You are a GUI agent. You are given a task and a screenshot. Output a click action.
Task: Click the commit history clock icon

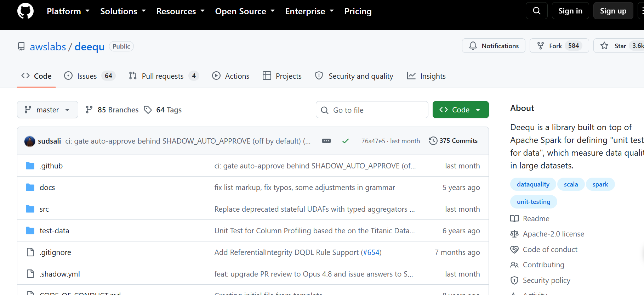(x=433, y=141)
